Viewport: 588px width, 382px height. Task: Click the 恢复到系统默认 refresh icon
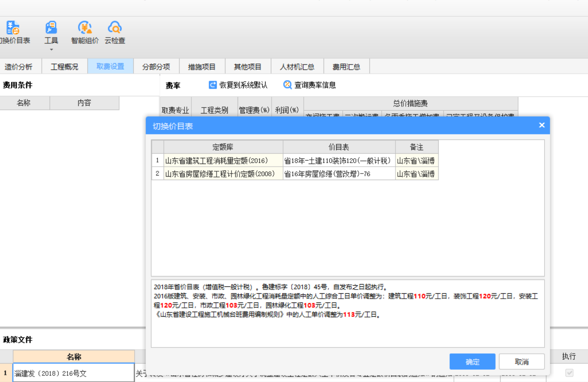[x=213, y=85]
